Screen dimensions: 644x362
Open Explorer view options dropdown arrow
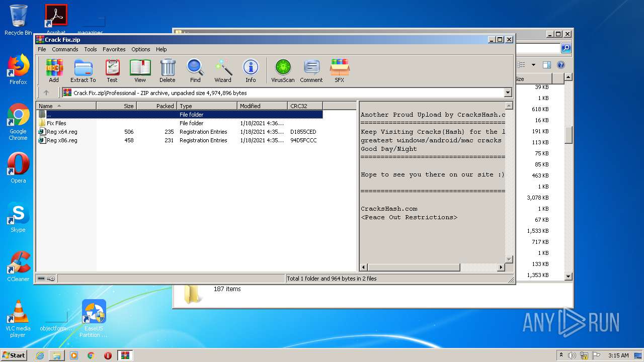coord(533,65)
